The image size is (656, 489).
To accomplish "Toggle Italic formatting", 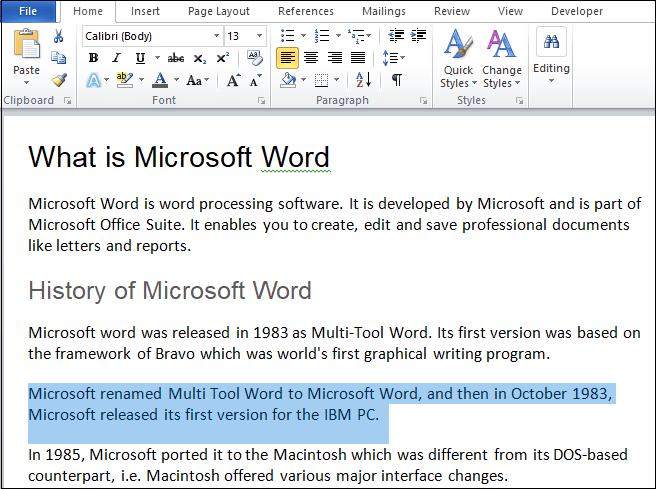I will (117, 58).
